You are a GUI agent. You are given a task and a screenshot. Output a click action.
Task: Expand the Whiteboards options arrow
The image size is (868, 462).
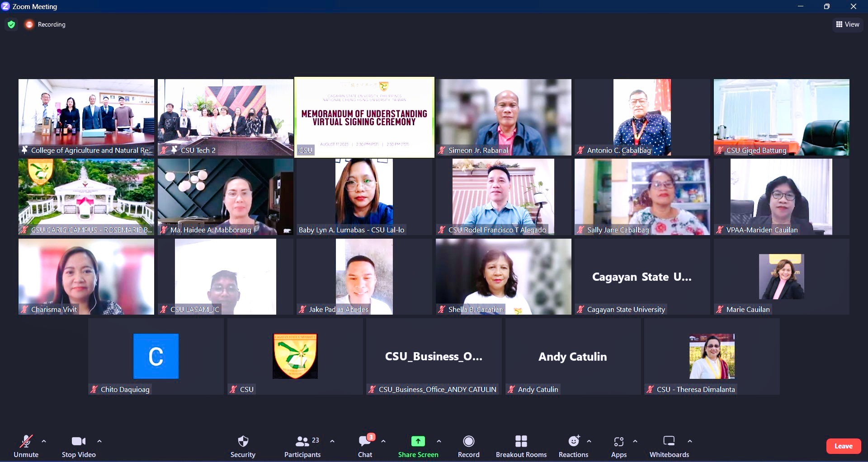(690, 441)
